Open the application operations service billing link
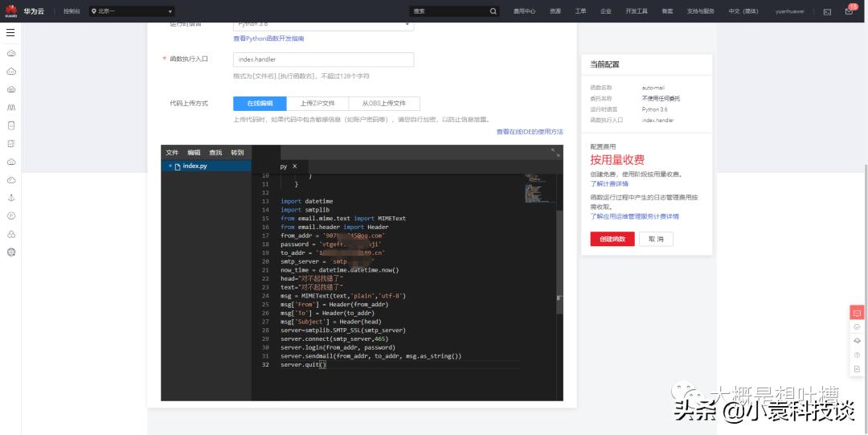The width and height of the screenshot is (868, 435). [x=634, y=216]
